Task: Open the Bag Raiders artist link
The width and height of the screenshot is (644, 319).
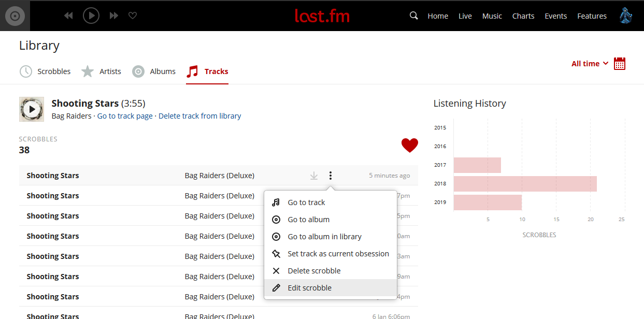Action: pyautogui.click(x=71, y=116)
